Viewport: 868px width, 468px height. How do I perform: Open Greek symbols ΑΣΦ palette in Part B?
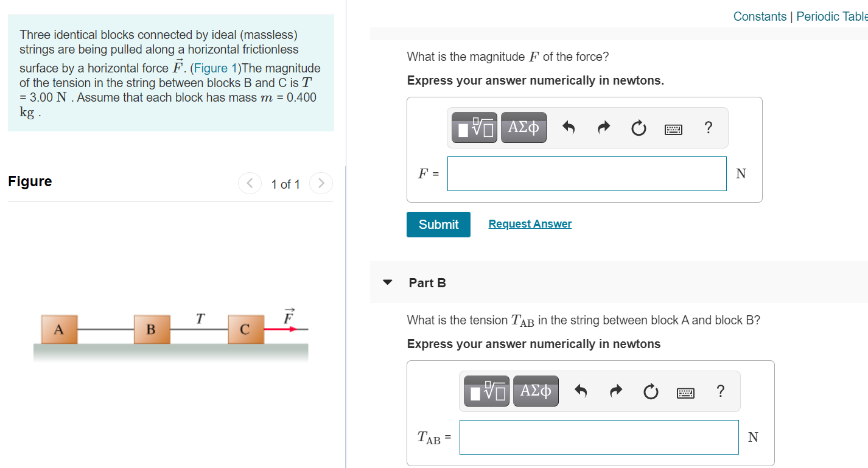click(x=536, y=391)
